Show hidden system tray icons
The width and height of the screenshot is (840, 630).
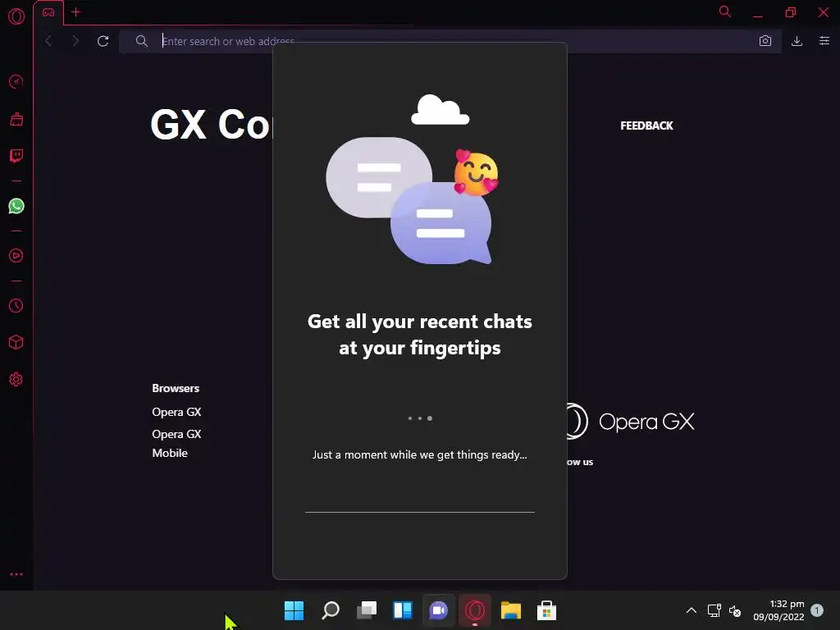tap(692, 610)
